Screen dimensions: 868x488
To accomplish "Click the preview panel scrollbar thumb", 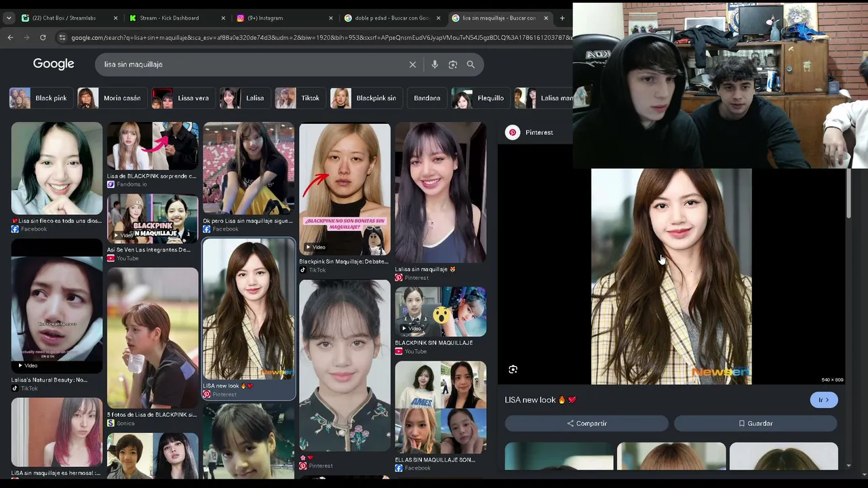I will (x=848, y=194).
